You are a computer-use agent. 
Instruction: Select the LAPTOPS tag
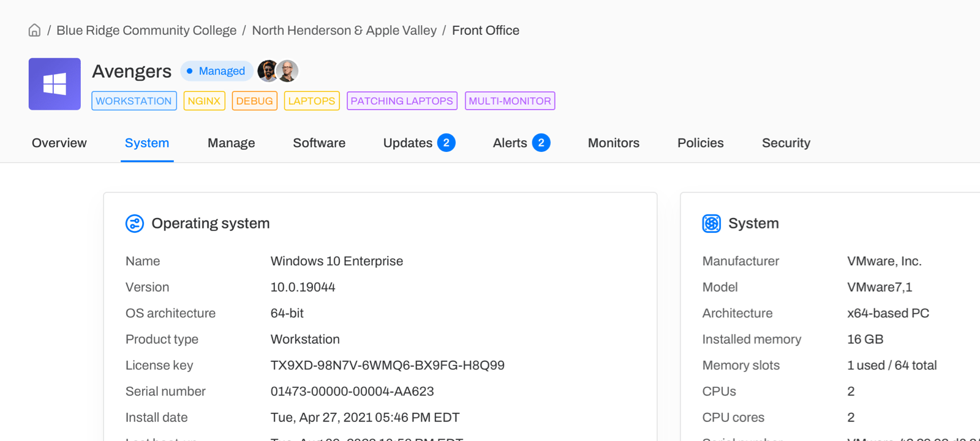click(312, 101)
